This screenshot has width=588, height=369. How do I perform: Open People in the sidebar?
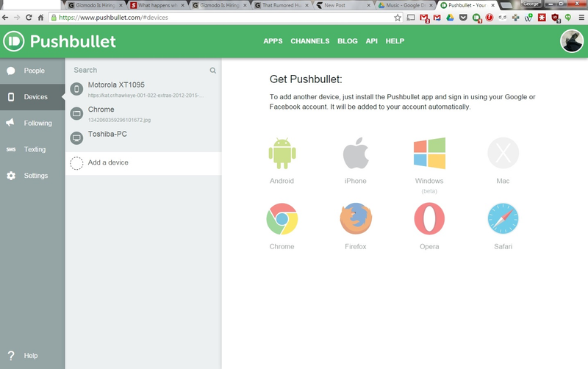coord(32,71)
